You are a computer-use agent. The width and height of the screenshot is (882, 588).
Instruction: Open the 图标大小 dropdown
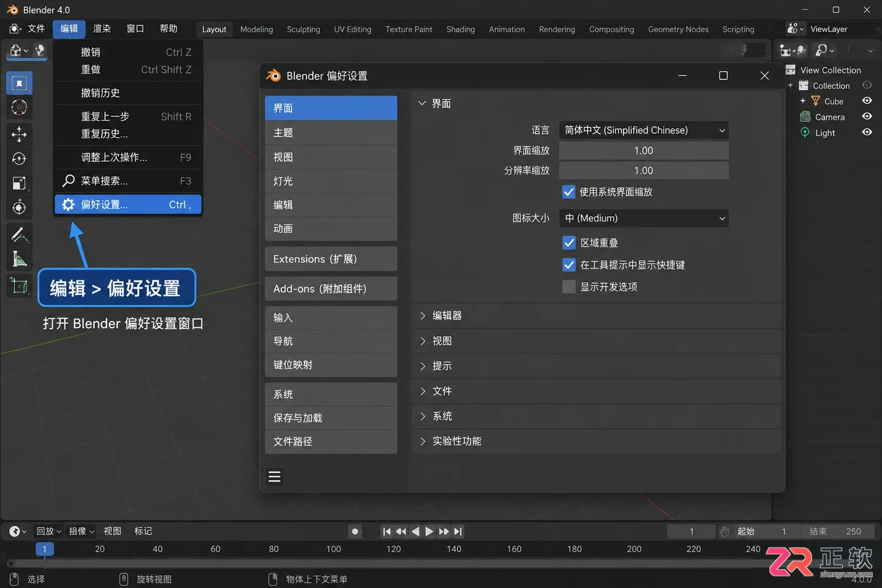click(x=644, y=218)
